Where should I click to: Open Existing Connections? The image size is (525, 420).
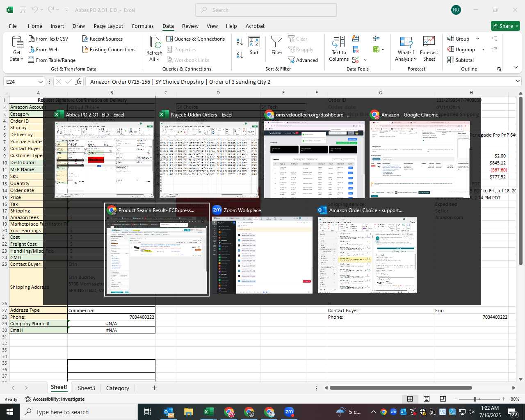pyautogui.click(x=109, y=49)
